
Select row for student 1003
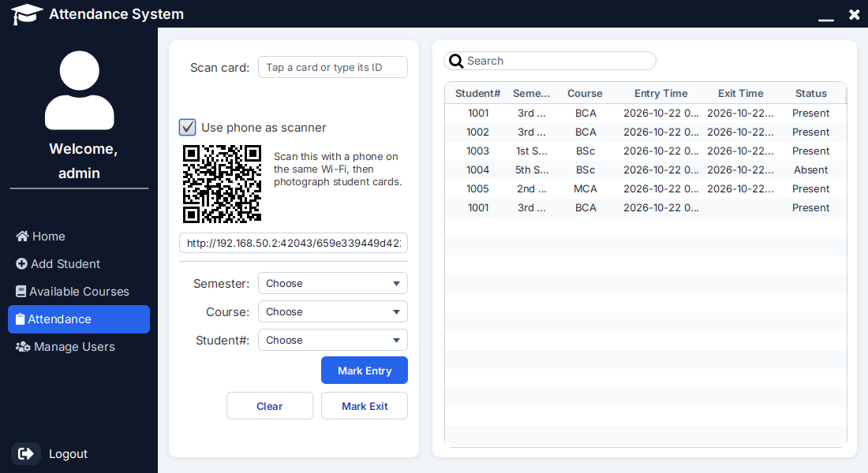click(645, 151)
